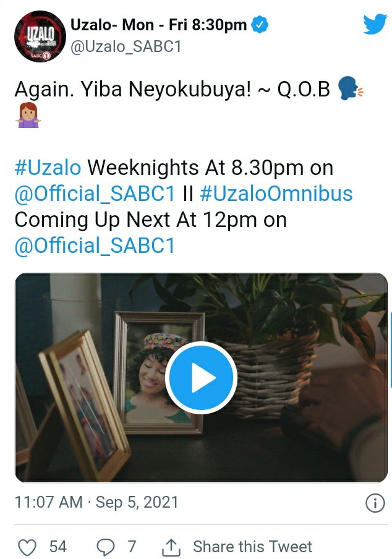Click the 54 likes count

tap(58, 547)
